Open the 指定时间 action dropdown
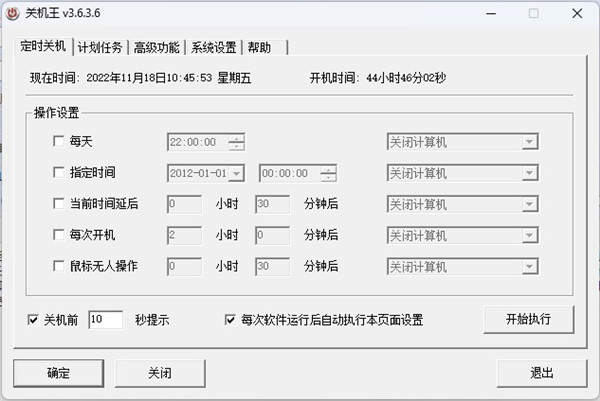This screenshot has height=401, width=600. tap(463, 174)
